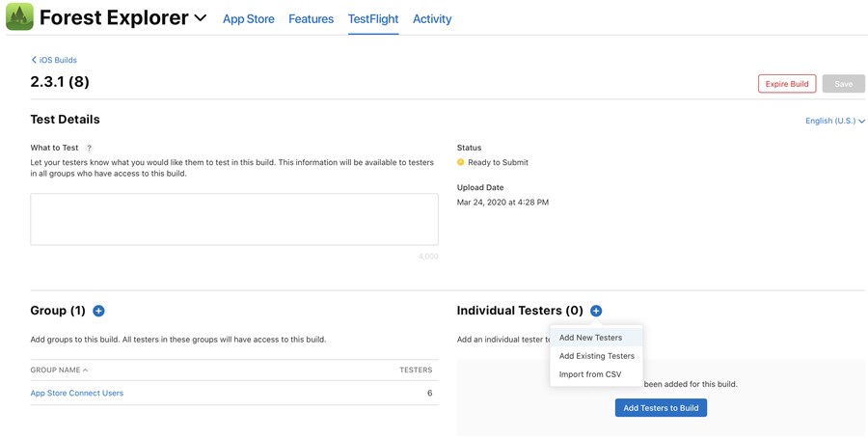Click the build version 2.3.1 (8) heading
The width and height of the screenshot is (868, 438).
60,82
